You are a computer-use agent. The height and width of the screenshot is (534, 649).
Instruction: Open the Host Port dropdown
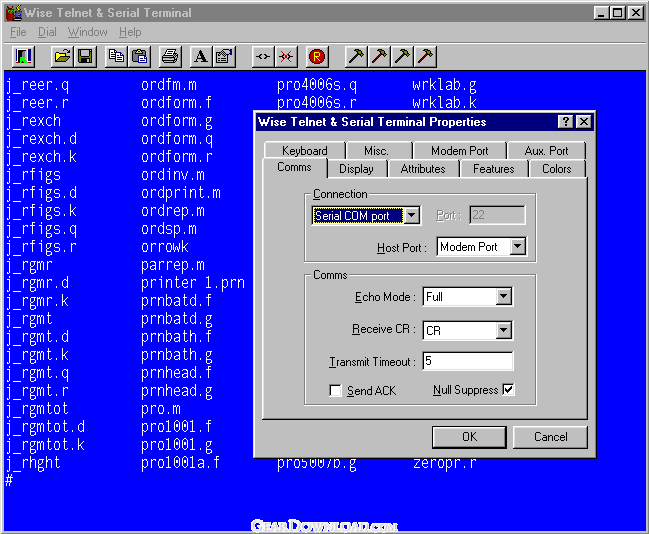tap(517, 246)
